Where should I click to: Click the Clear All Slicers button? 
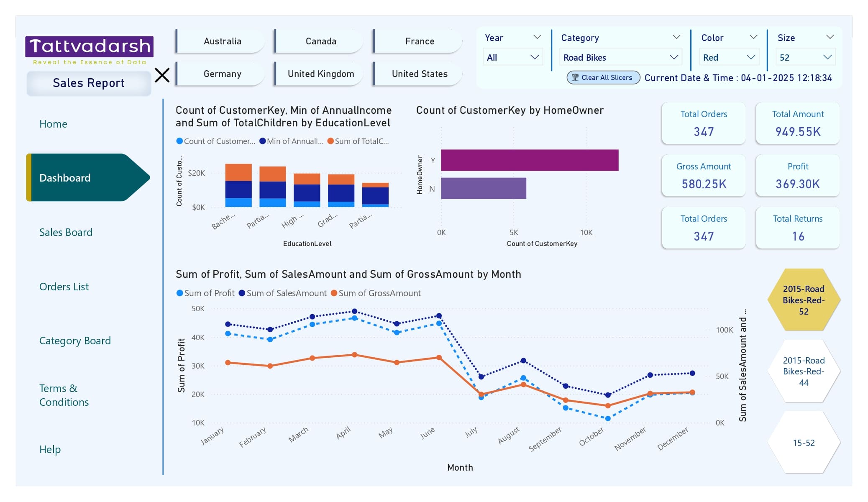coord(603,77)
